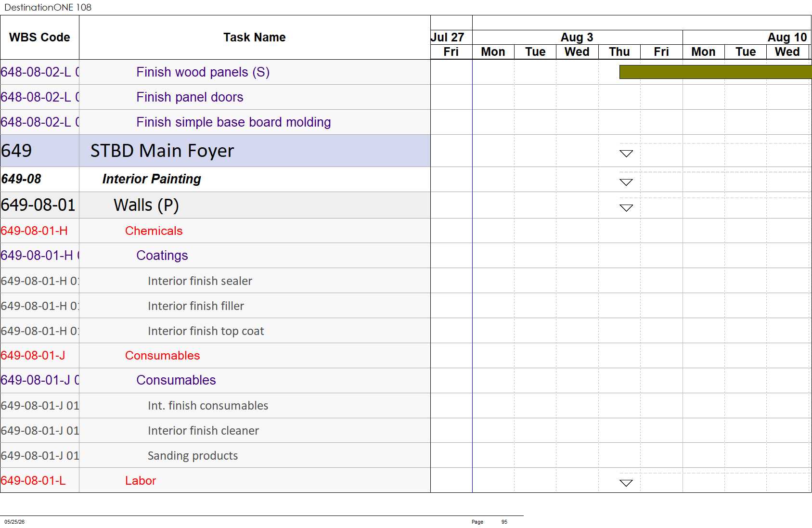
Task: Click WBS code cell '649-08-01-L'
Action: pyautogui.click(x=39, y=480)
